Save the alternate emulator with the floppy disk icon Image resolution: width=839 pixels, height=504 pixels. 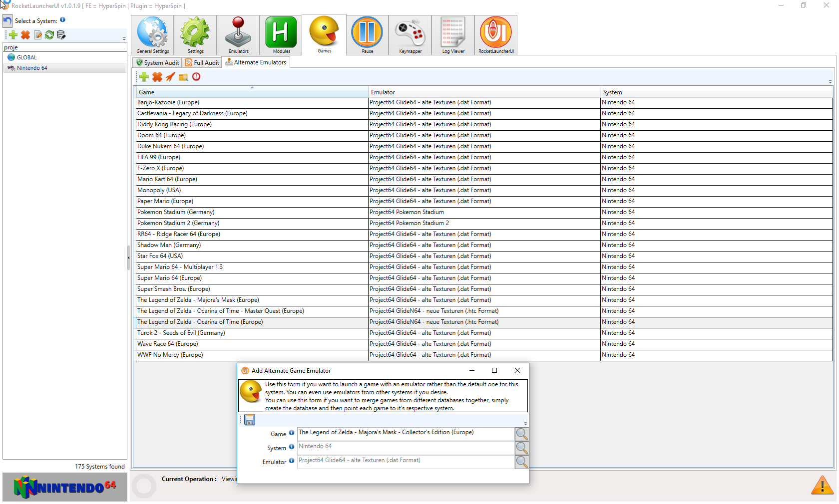pyautogui.click(x=250, y=420)
